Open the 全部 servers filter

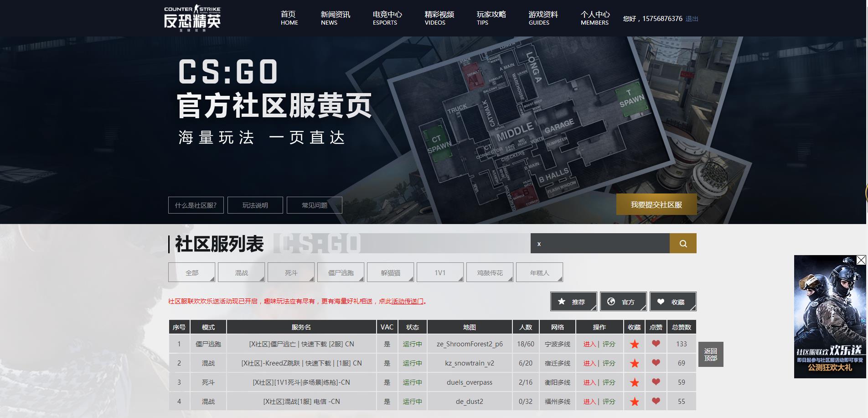click(x=192, y=272)
